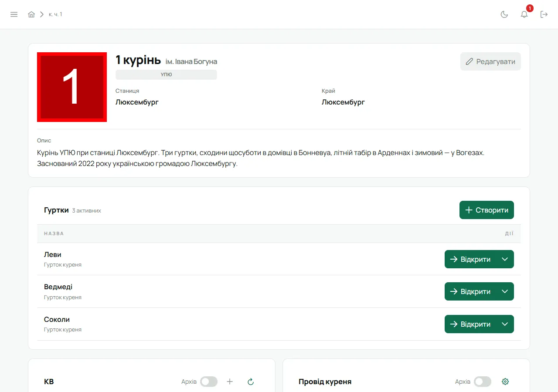Select the Соколи row name
The image size is (558, 392).
[57, 320]
